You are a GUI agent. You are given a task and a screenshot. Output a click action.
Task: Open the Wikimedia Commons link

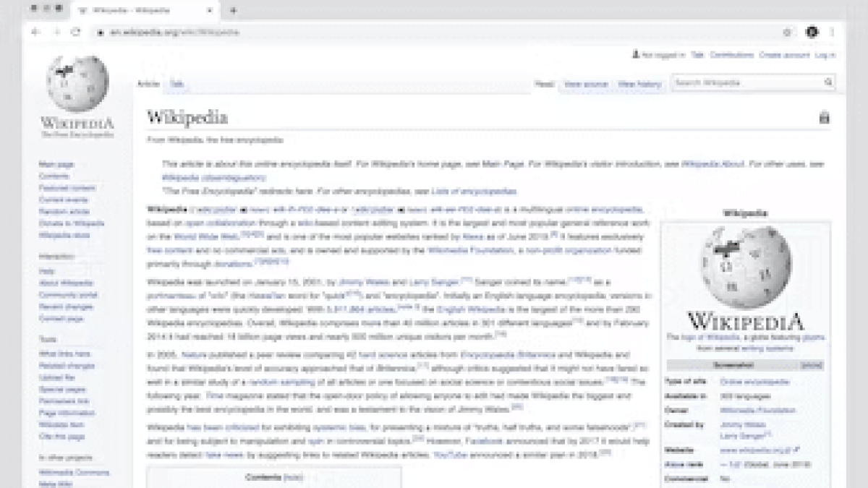[74, 472]
